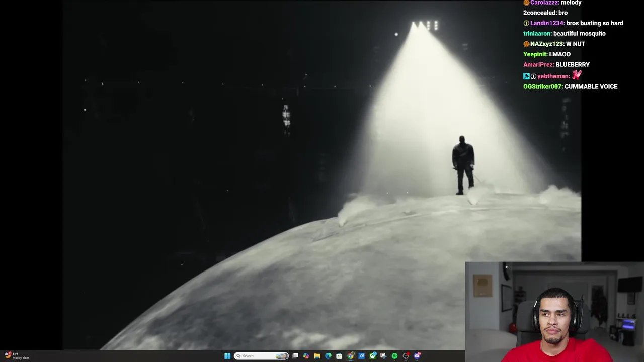Open Microsoft Edge from the taskbar
644x362 pixels.
pos(328,356)
